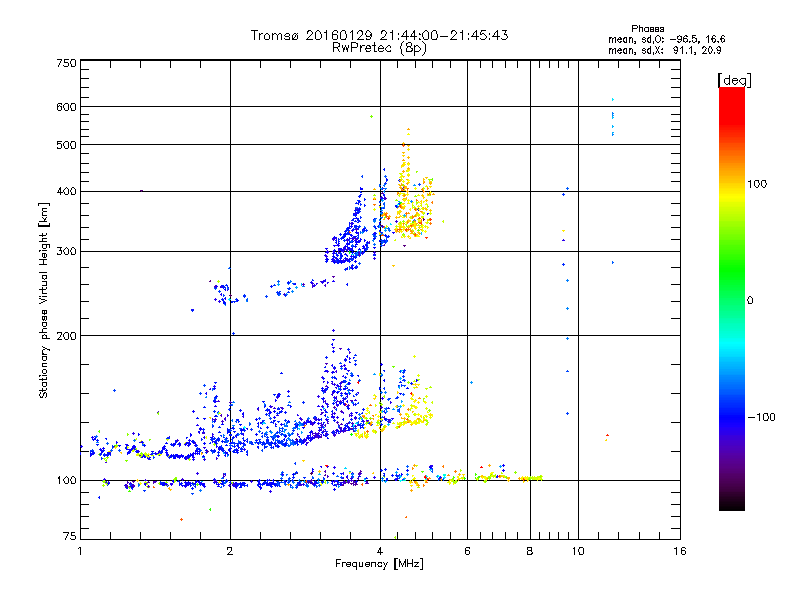Click the y-axis label '750'
The image size is (800, 600).
pyautogui.click(x=66, y=63)
